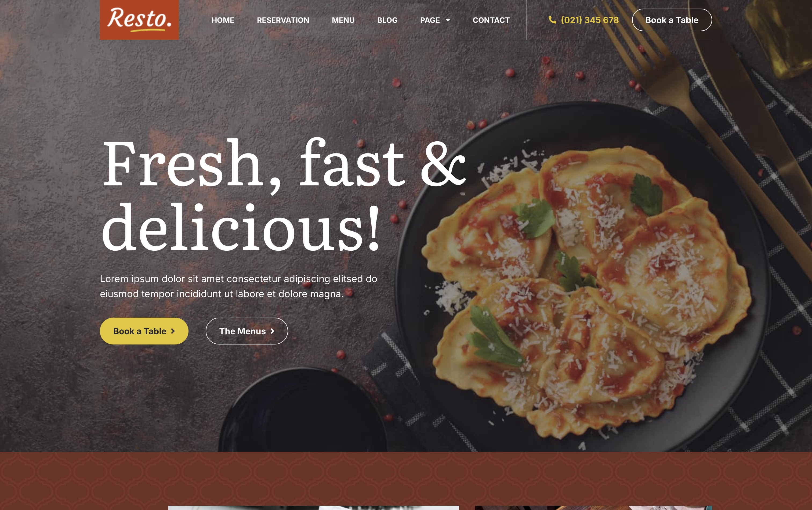Open the left image card at page bottom

(313, 508)
